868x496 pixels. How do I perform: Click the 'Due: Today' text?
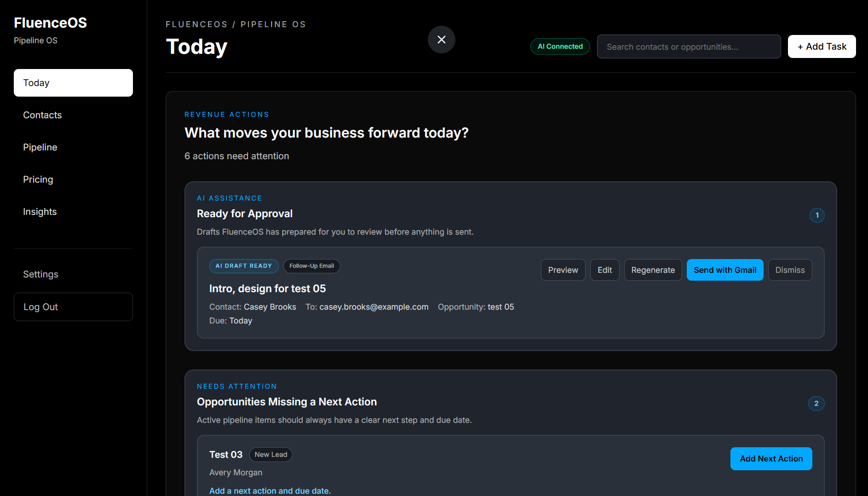(x=230, y=321)
